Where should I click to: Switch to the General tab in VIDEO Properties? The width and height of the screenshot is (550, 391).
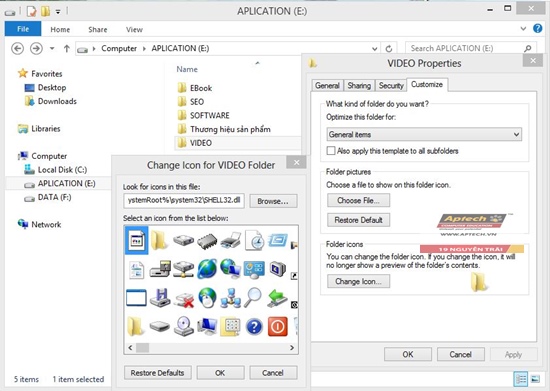tap(327, 86)
